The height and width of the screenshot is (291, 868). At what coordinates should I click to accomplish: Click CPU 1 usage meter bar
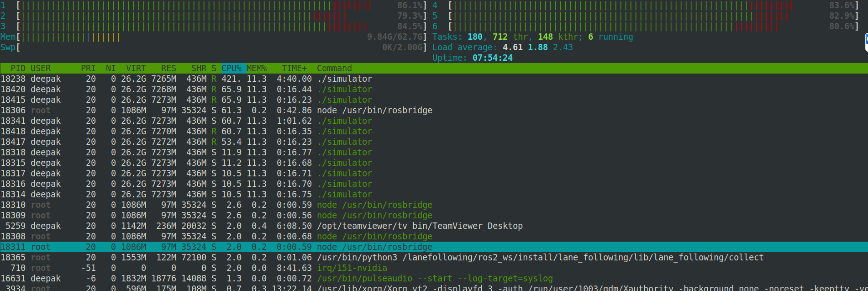[x=221, y=5]
